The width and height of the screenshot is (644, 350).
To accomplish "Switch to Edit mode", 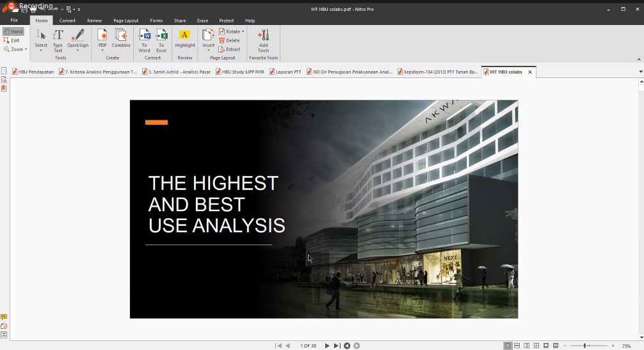I will [x=12, y=40].
